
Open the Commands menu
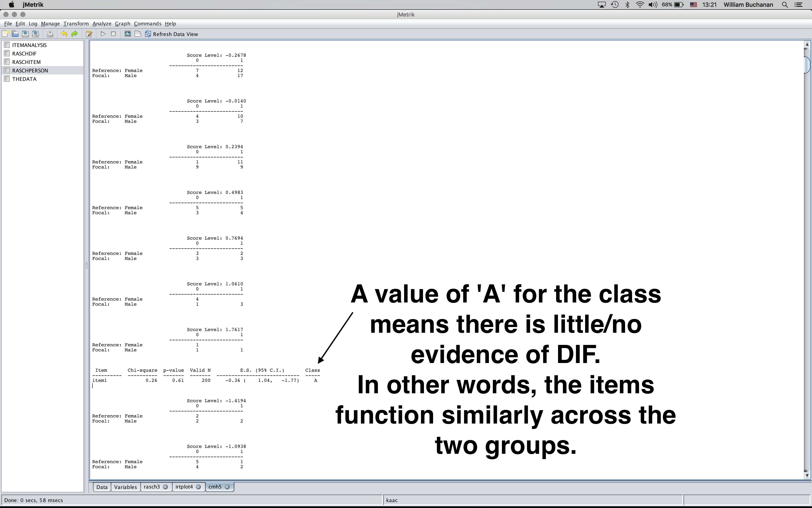click(x=148, y=23)
